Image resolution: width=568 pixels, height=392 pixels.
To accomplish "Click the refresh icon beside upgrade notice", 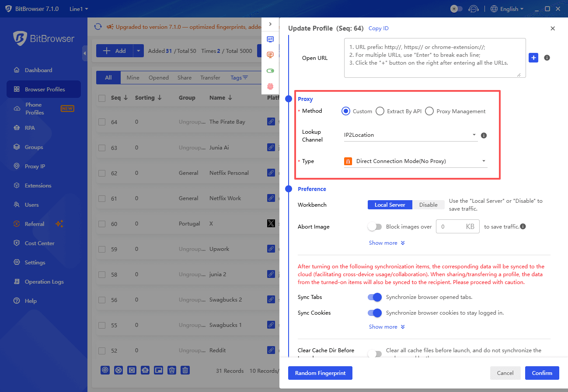I will pyautogui.click(x=98, y=27).
